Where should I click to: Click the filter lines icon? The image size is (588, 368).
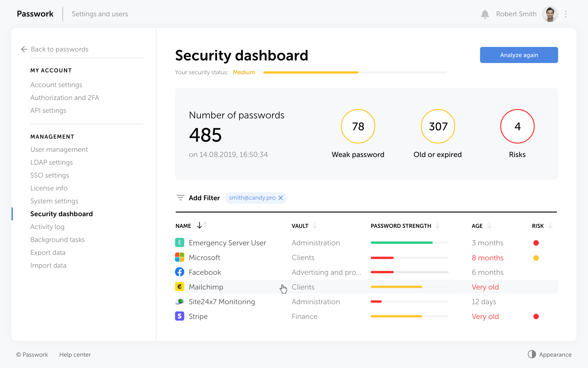[180, 198]
